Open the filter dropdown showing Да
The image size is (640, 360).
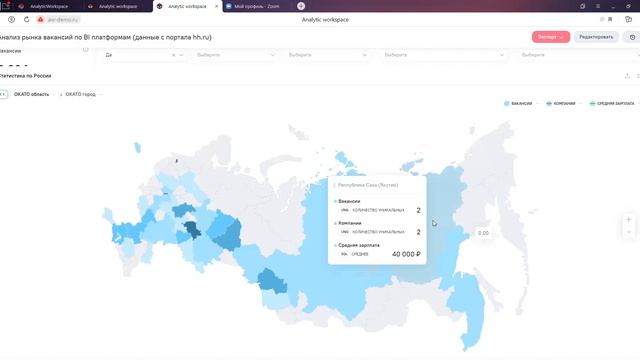click(144, 55)
